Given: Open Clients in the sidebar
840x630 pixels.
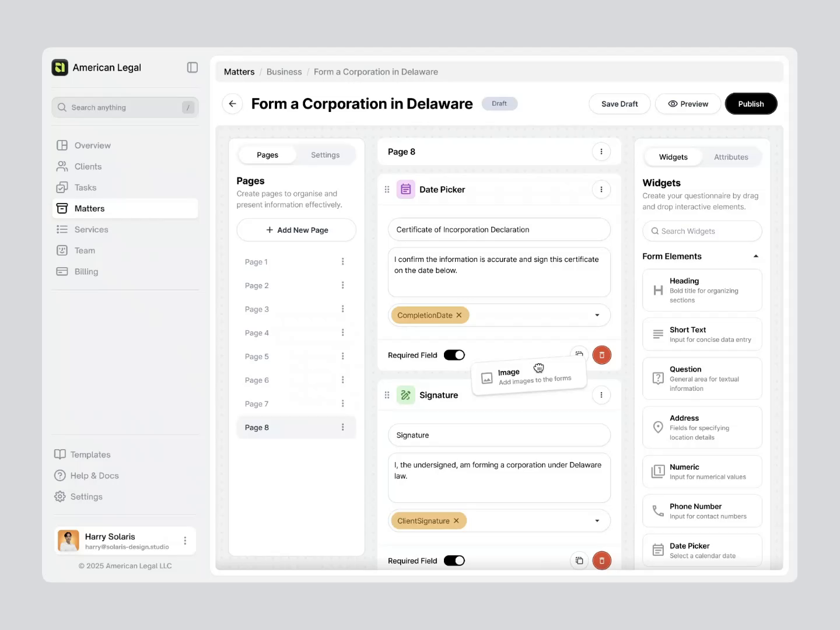Looking at the screenshot, I should coord(125,166).
